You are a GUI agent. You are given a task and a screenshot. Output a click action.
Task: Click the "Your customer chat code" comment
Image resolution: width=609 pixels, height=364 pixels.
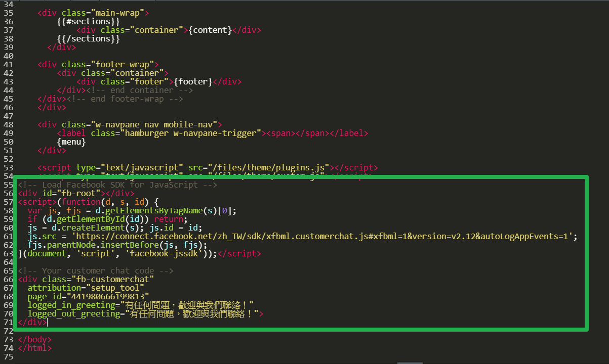tap(96, 270)
